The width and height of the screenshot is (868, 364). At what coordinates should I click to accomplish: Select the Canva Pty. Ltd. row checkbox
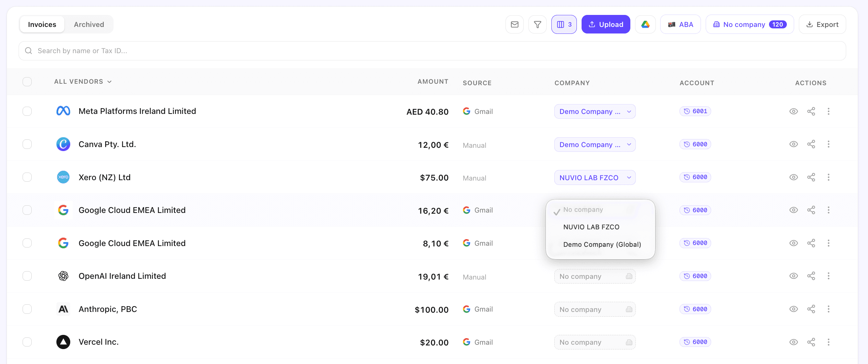(x=27, y=144)
